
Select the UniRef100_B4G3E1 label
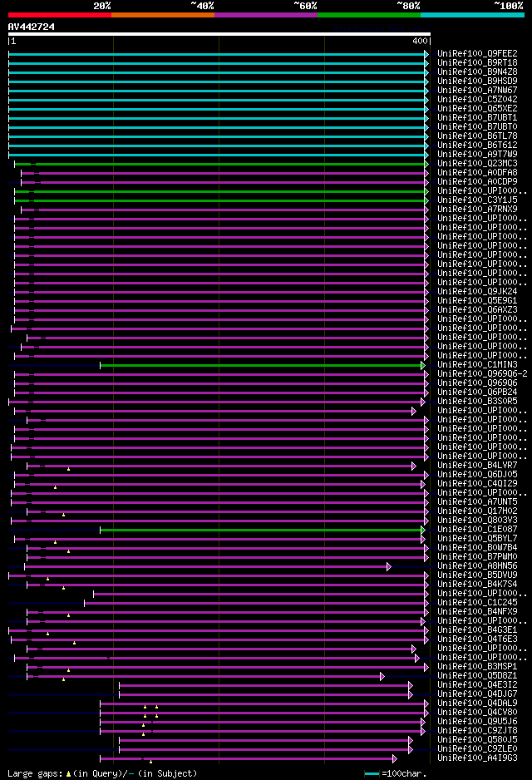(477, 629)
